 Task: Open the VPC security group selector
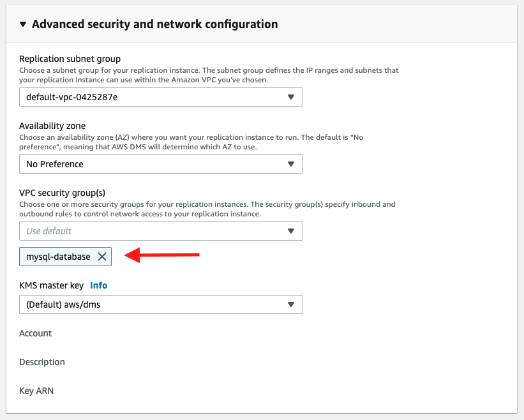click(160, 231)
